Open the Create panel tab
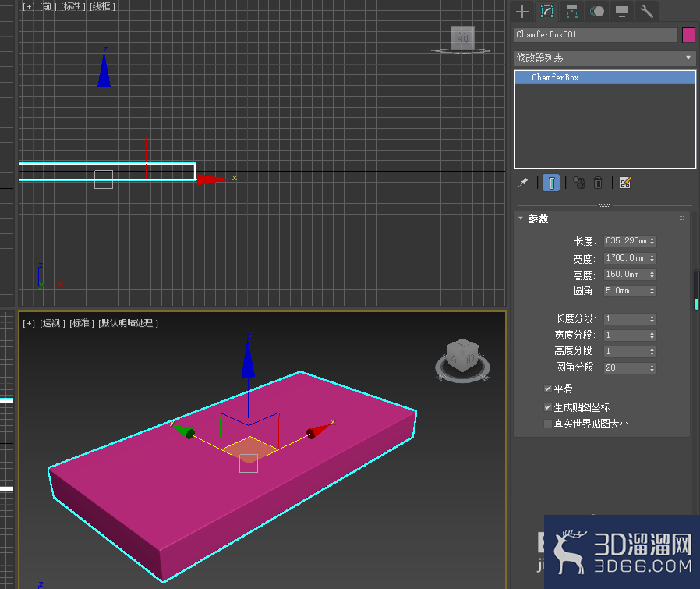The height and width of the screenshot is (589, 700). [x=521, y=11]
